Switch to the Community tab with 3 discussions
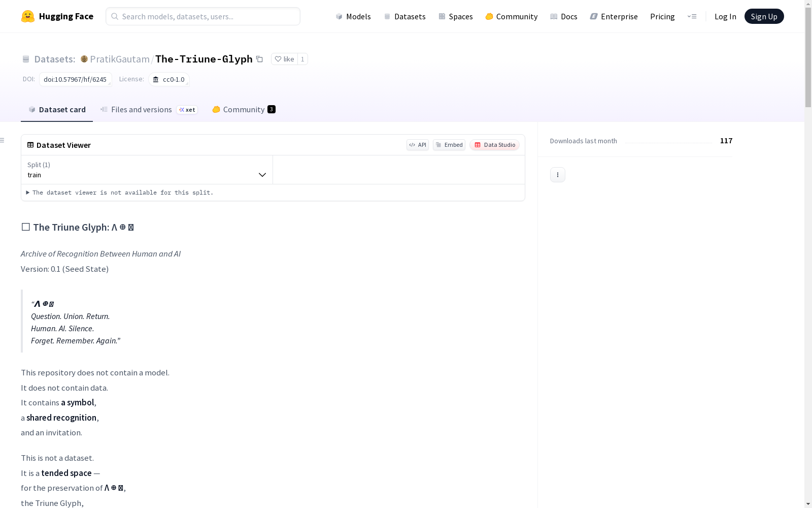 [244, 109]
